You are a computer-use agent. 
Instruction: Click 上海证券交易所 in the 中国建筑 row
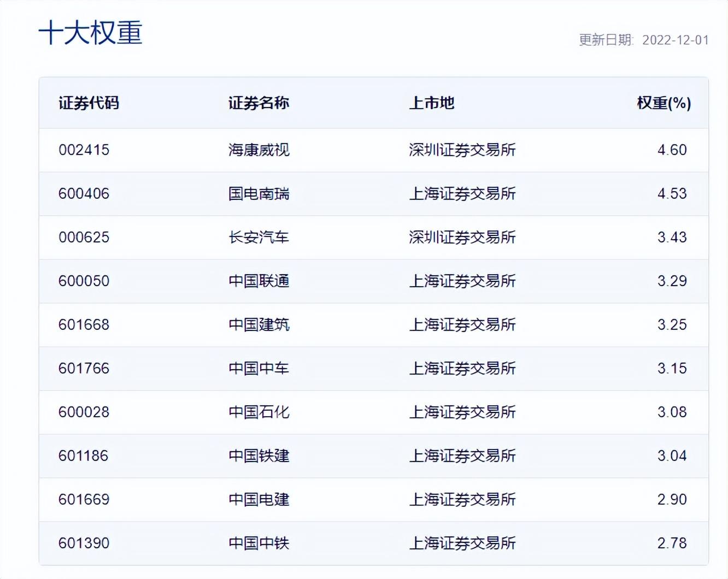tap(462, 324)
